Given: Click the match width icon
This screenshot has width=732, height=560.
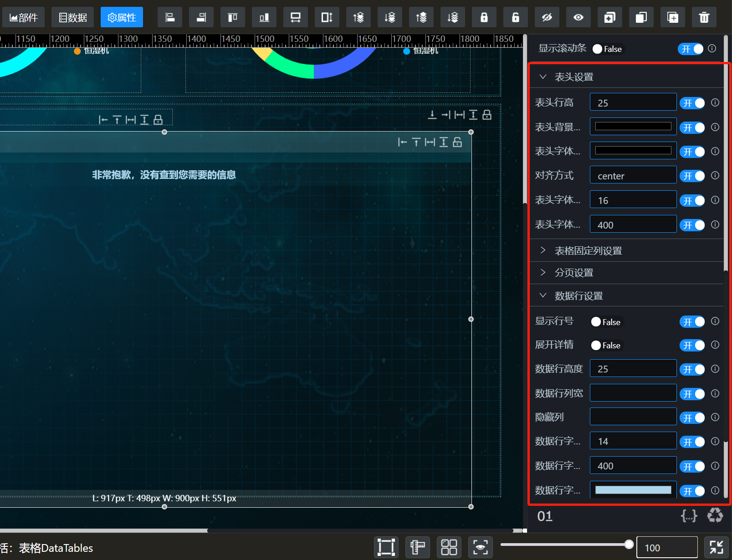Looking at the screenshot, I should [296, 17].
